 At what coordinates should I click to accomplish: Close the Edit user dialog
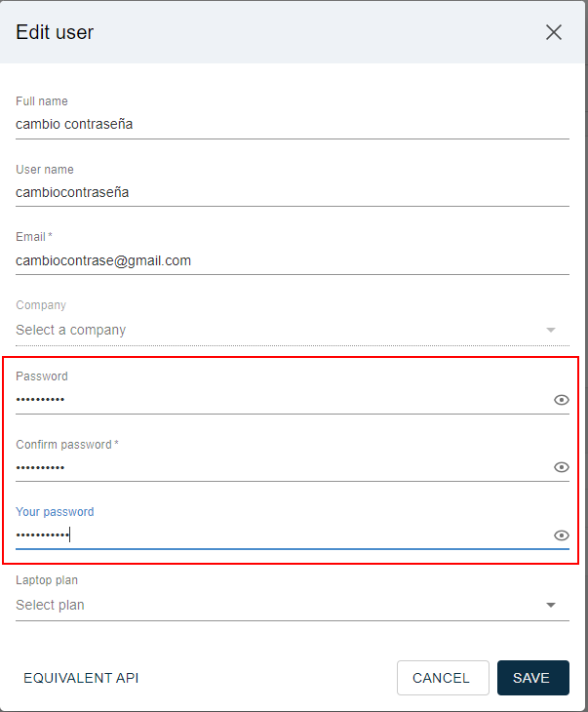pos(554,32)
